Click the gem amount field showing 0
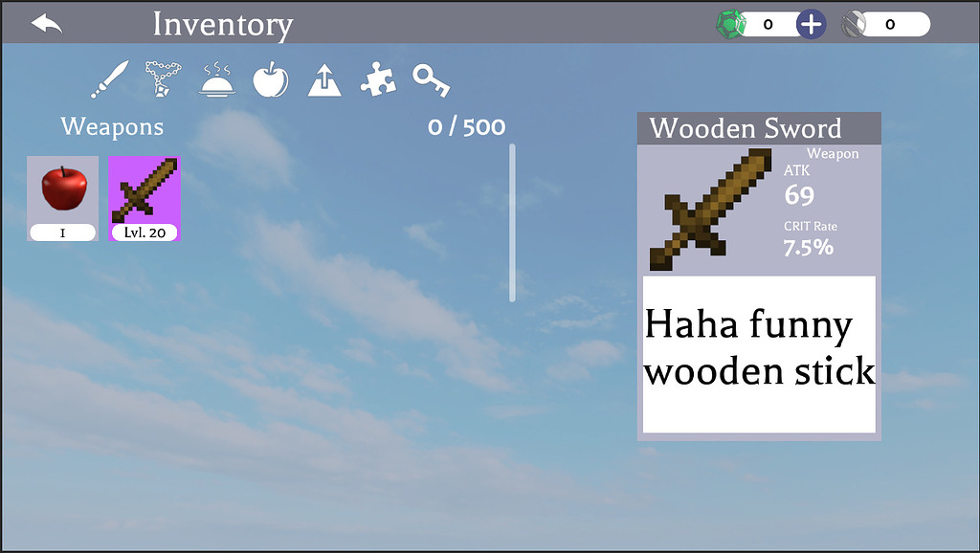Image resolution: width=980 pixels, height=553 pixels. (770, 22)
